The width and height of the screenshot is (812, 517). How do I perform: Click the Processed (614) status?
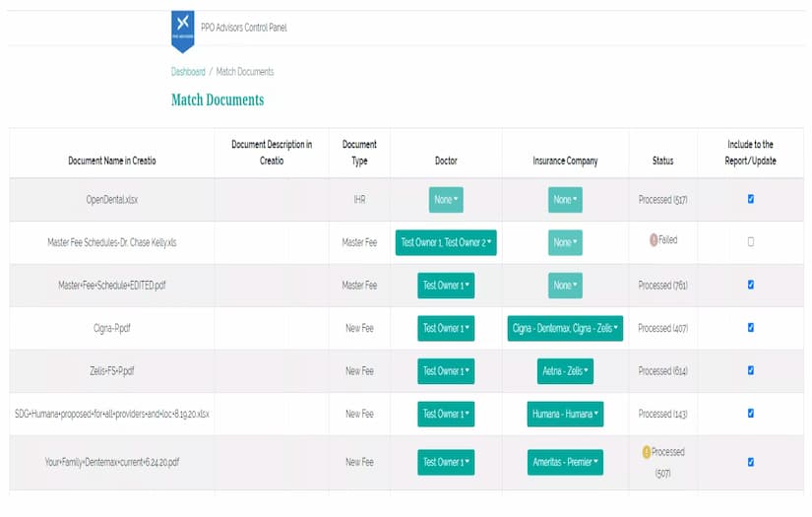662,371
